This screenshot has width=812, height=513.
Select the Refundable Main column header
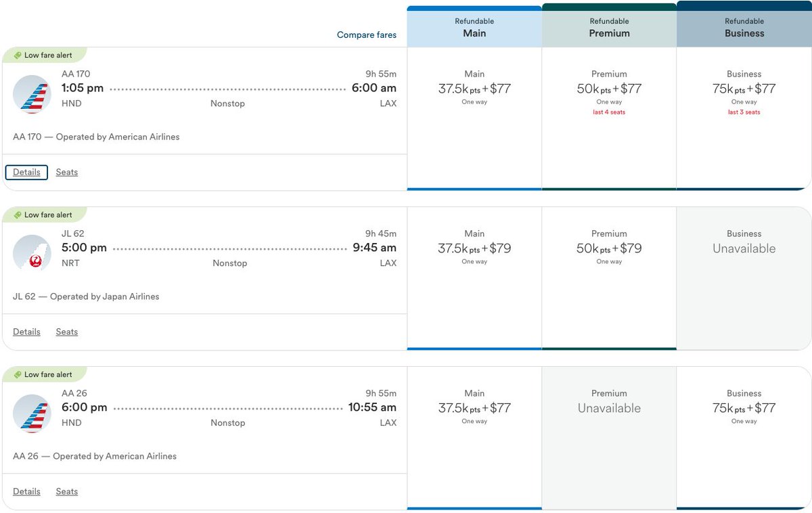(x=474, y=26)
